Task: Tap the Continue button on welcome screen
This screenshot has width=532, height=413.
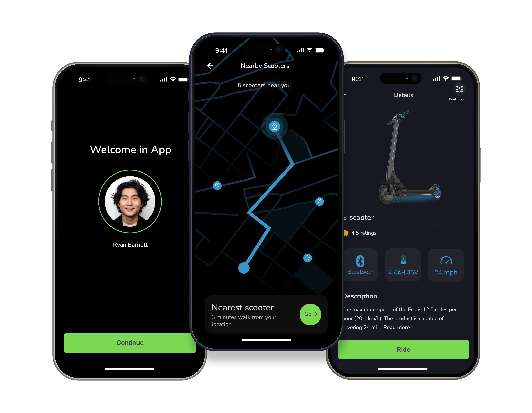Action: click(x=130, y=342)
